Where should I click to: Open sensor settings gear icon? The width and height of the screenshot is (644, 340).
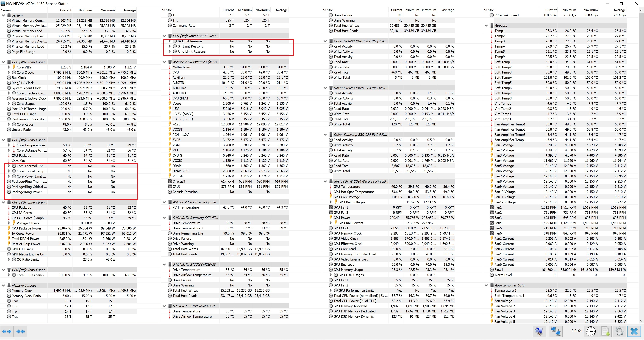[x=619, y=331]
